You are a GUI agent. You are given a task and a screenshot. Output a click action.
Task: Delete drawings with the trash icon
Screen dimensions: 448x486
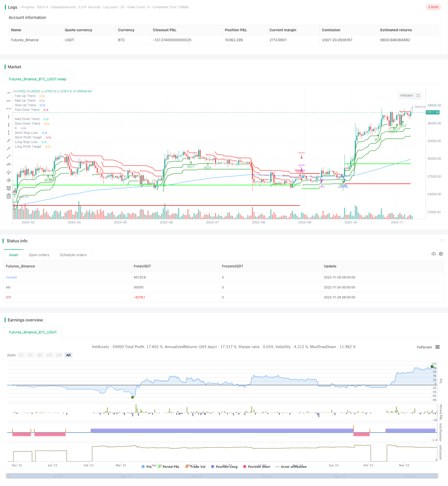(9, 196)
